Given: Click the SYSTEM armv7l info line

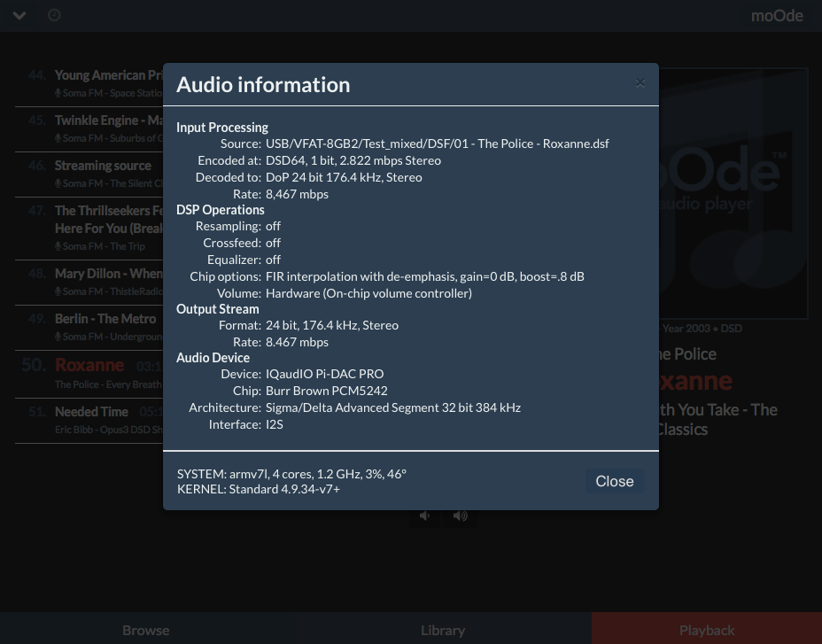Looking at the screenshot, I should [291, 474].
